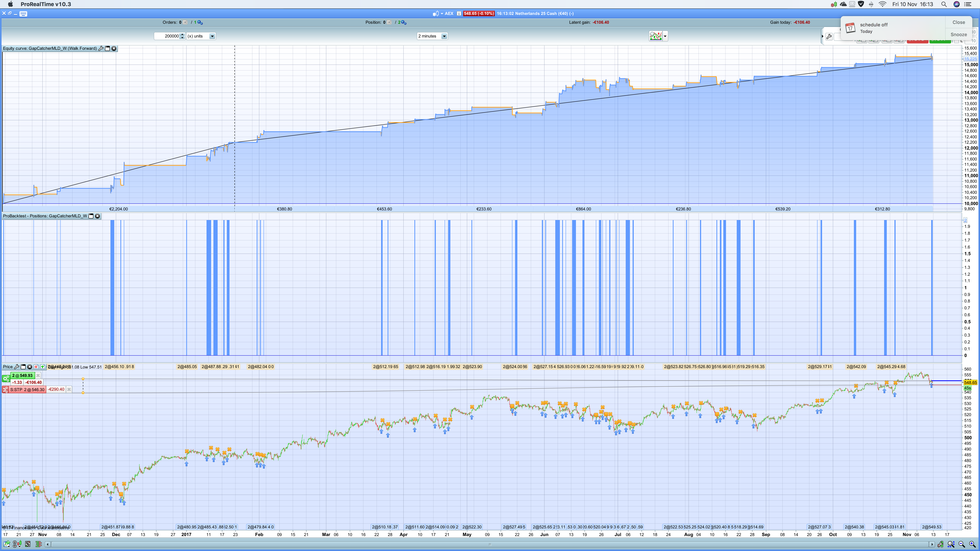
Task: Open automated orders gear next to Orders
Action: 200,22
